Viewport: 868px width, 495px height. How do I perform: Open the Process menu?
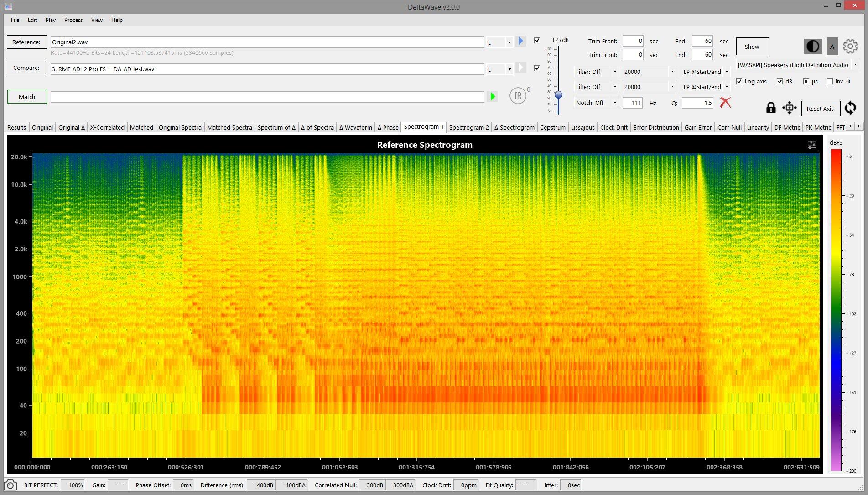pyautogui.click(x=73, y=20)
